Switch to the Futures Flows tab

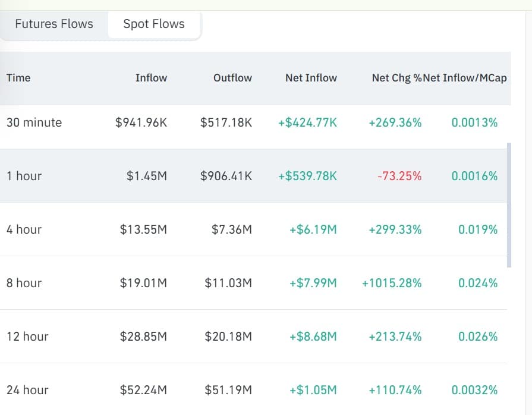pos(53,24)
